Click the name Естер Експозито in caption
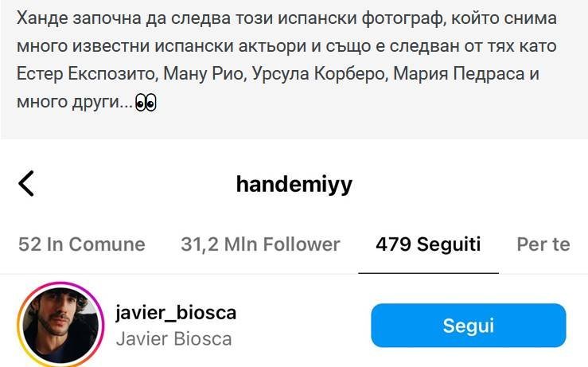Screen dimensions: 588x367 86,74
